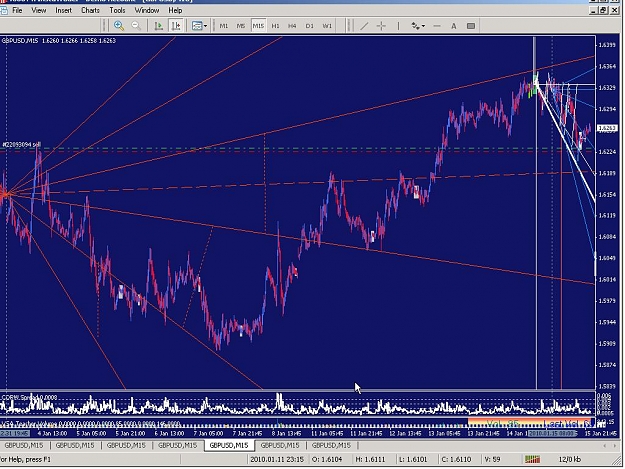Image resolution: width=625 pixels, height=469 pixels.
Task: Select the text 'A' tool
Action: pos(454,26)
